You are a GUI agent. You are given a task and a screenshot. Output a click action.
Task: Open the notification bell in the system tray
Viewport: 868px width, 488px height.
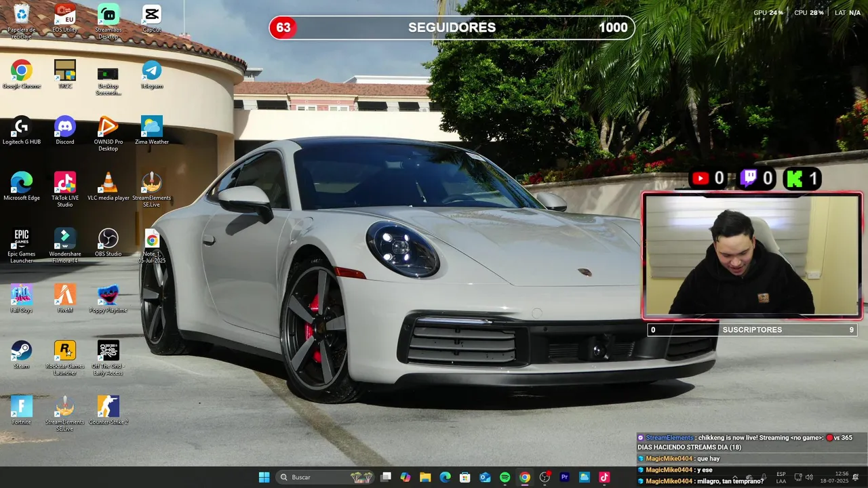click(x=856, y=477)
